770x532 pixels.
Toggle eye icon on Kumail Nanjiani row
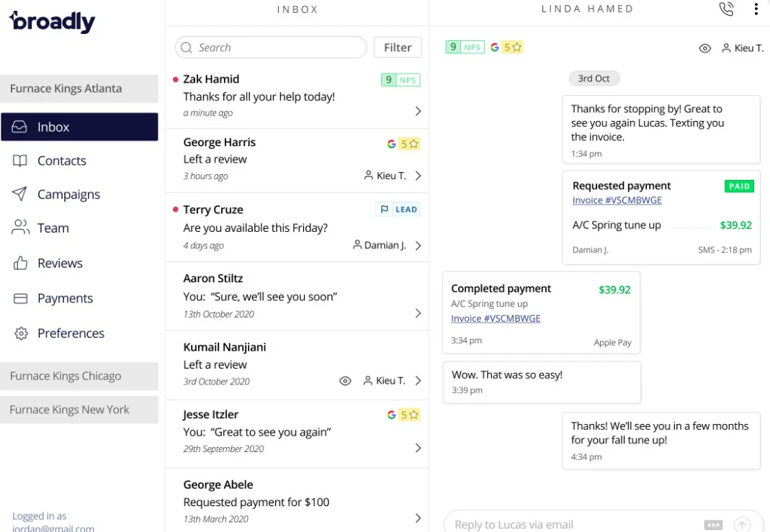(345, 381)
